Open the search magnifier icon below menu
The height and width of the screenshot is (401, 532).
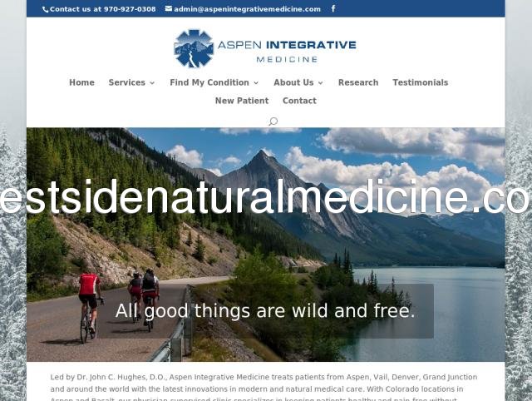click(x=273, y=121)
